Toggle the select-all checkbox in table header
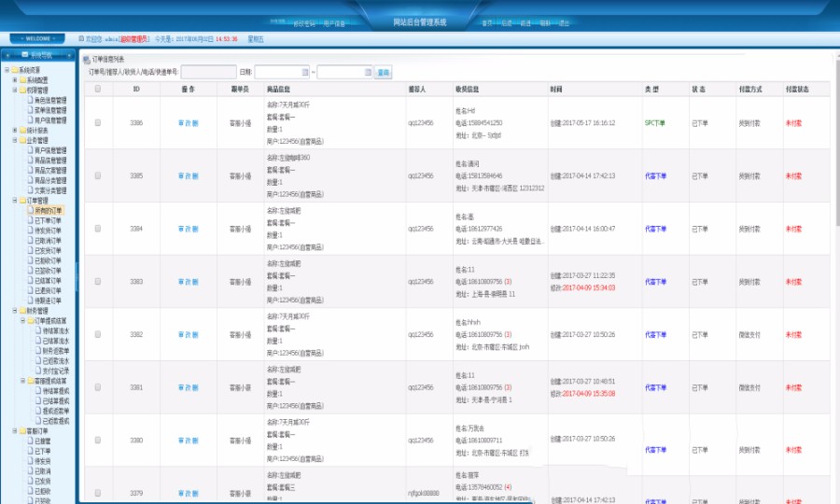This screenshot has height=504, width=840. [x=97, y=89]
